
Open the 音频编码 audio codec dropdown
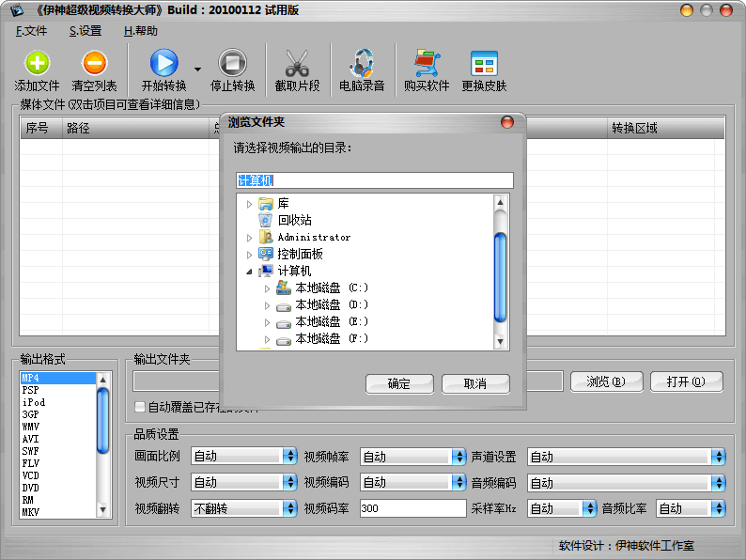[627, 483]
